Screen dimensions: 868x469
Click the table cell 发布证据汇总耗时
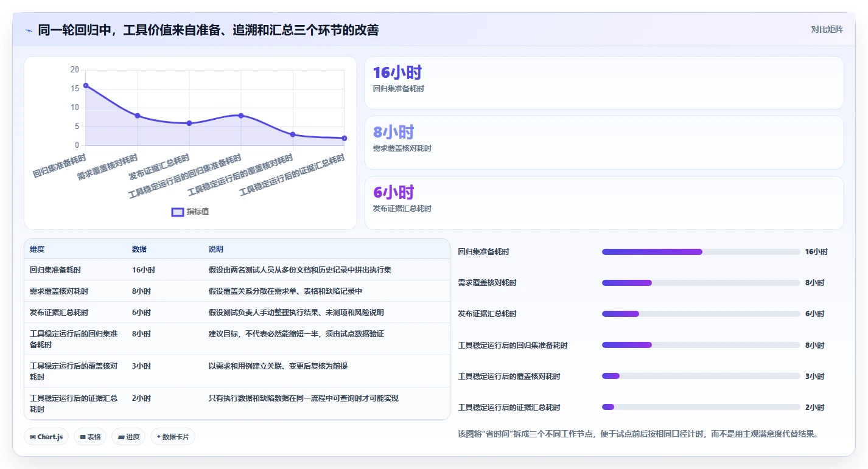pyautogui.click(x=59, y=313)
